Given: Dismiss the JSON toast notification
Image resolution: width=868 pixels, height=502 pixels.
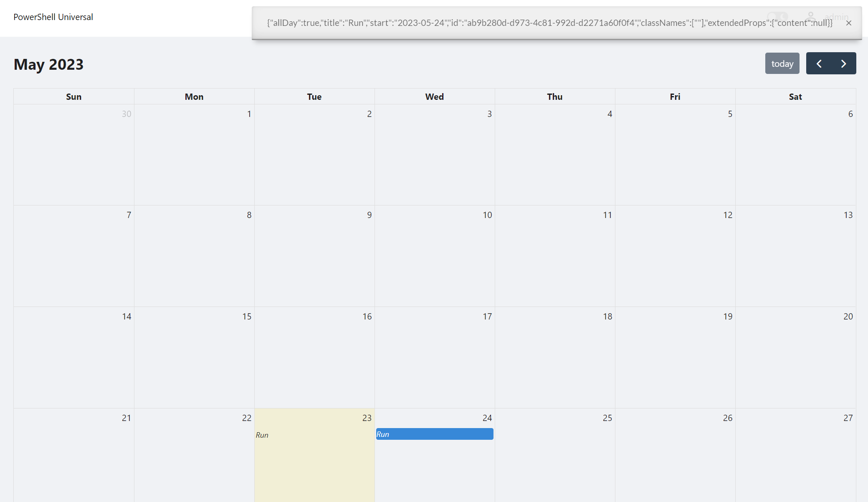Looking at the screenshot, I should pyautogui.click(x=848, y=23).
